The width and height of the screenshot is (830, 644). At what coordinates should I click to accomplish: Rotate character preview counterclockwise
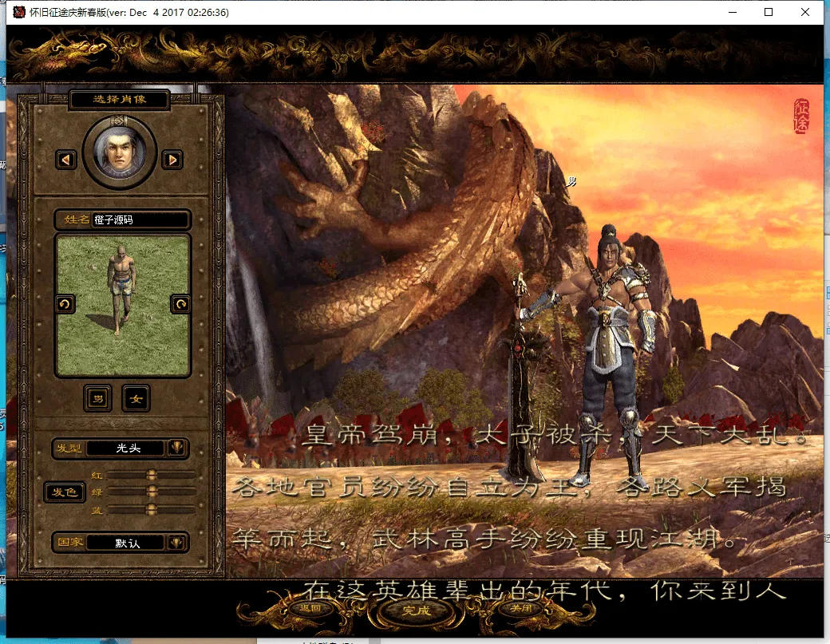point(65,304)
